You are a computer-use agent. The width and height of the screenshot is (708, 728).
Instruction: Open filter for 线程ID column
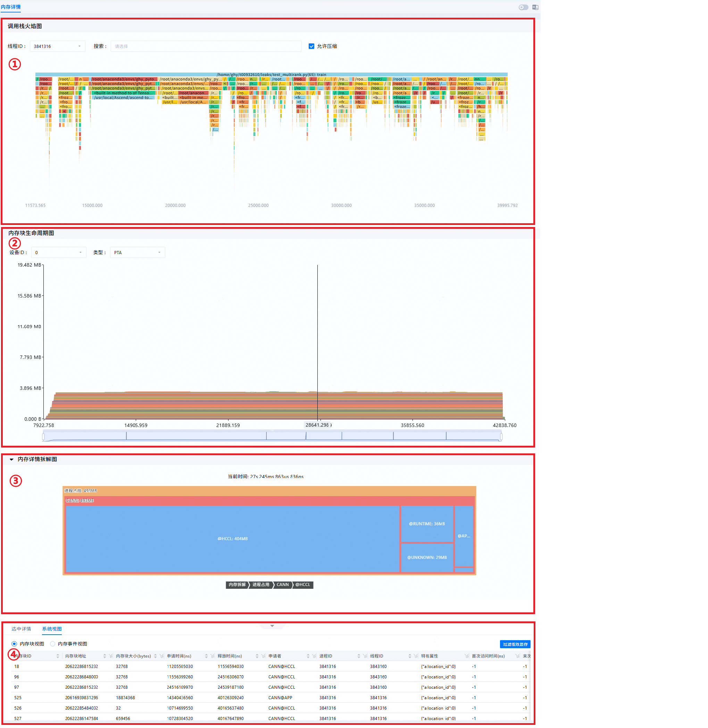coord(416,656)
